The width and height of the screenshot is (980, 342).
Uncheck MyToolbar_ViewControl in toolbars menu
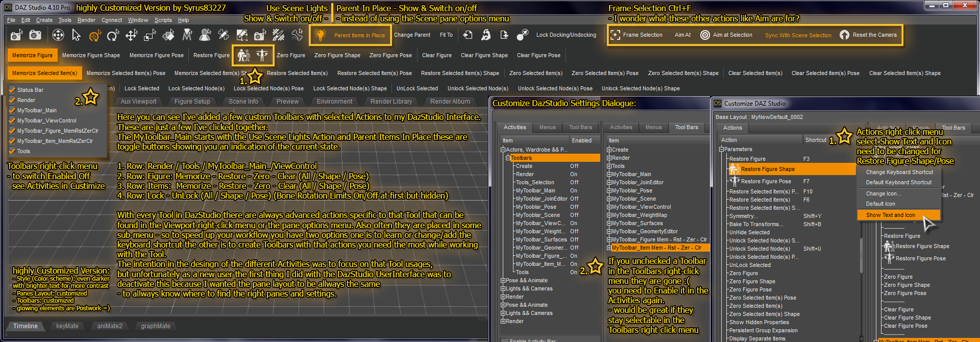[x=12, y=120]
